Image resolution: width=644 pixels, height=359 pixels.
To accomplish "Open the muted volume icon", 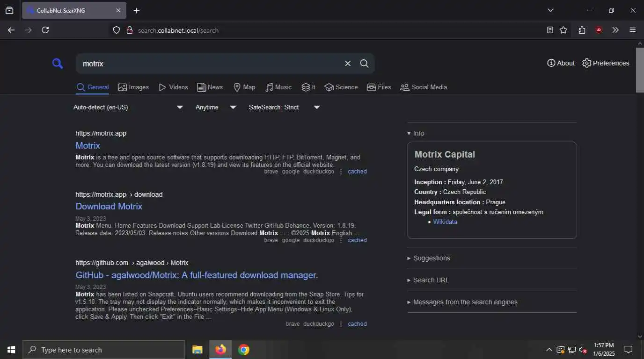I will pos(583,350).
